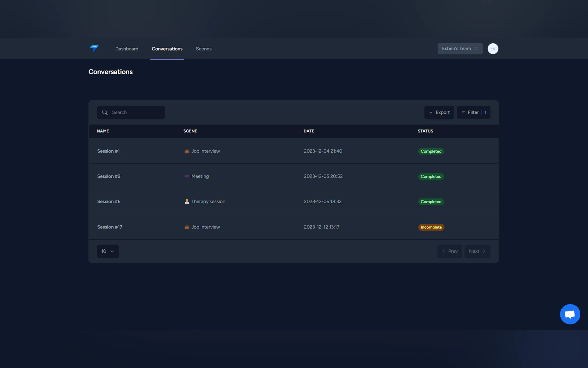588x368 pixels.
Task: Click the Completed badge for Session #1
Action: pyautogui.click(x=431, y=151)
